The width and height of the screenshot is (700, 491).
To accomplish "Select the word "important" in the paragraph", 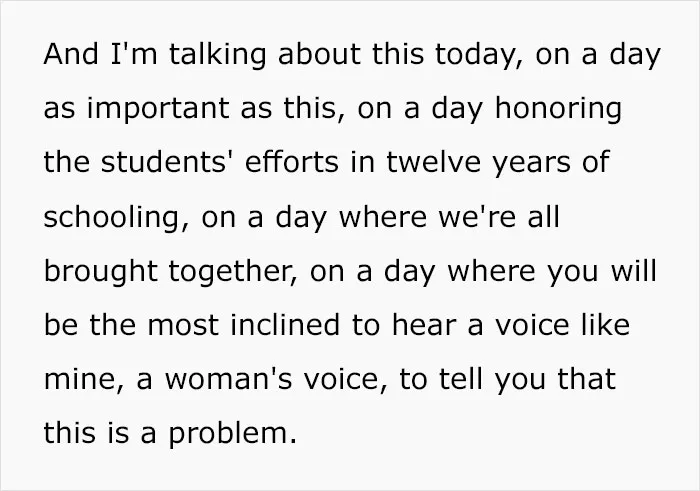I will tap(158, 109).
